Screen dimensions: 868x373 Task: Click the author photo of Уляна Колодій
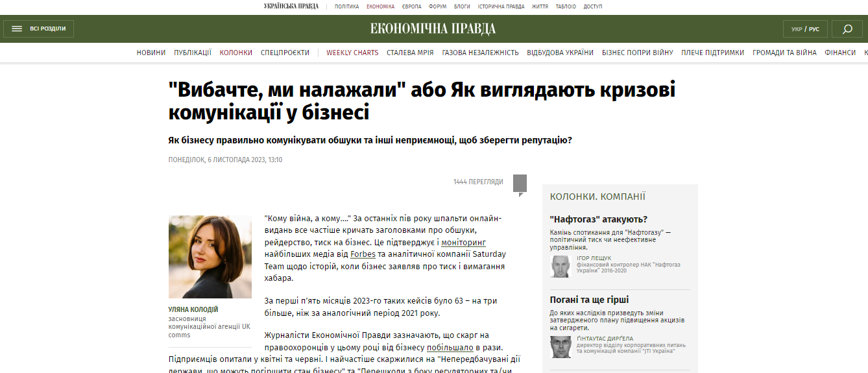210,257
